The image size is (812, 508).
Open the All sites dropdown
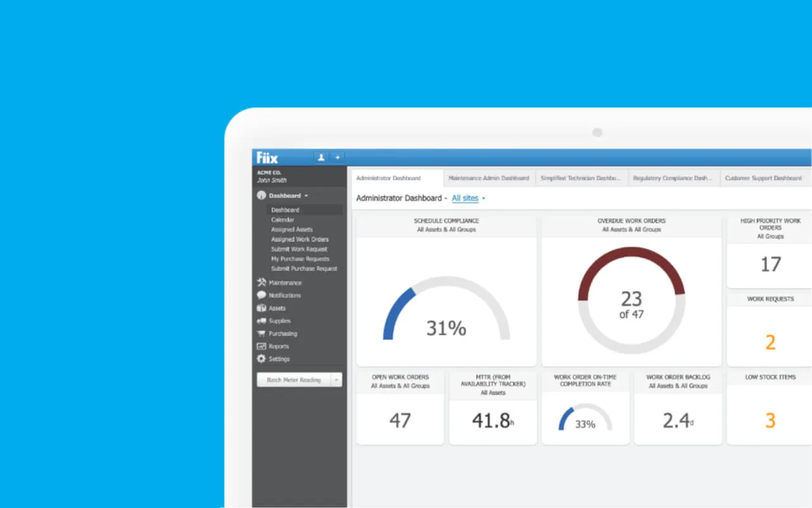468,198
